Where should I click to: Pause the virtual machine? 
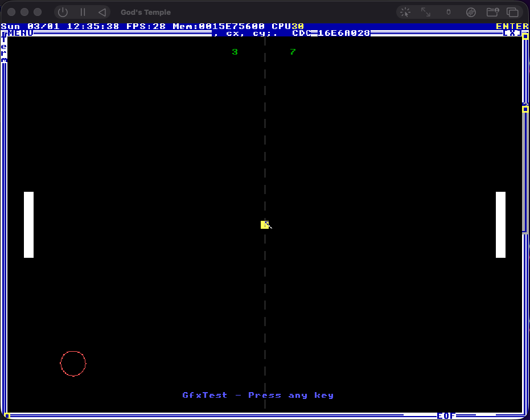(x=83, y=12)
